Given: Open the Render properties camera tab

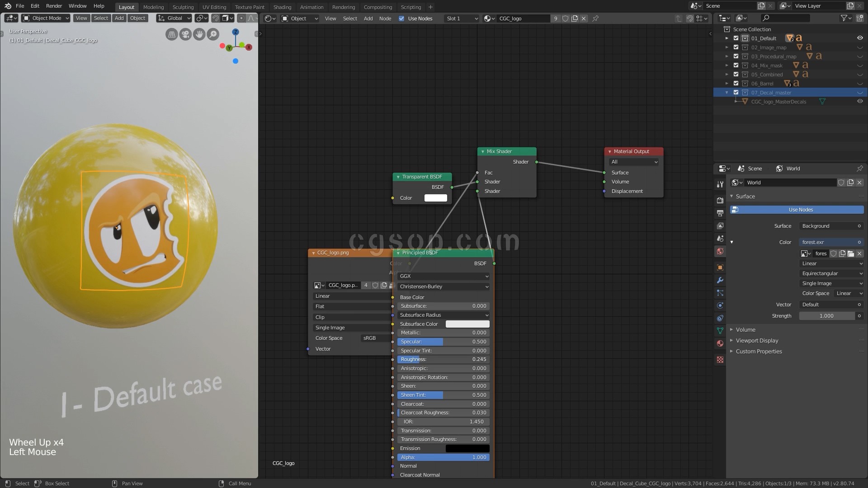Looking at the screenshot, I should point(720,200).
